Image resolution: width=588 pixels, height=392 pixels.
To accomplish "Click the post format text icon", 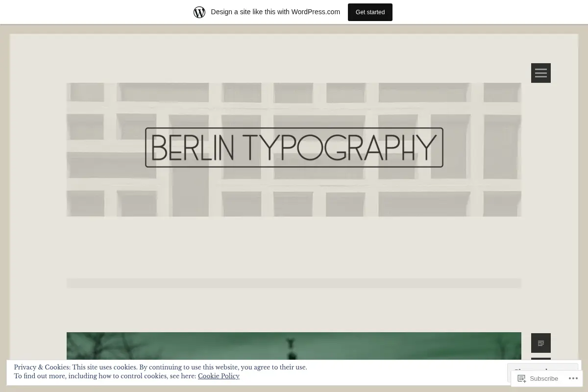I will pos(541,343).
